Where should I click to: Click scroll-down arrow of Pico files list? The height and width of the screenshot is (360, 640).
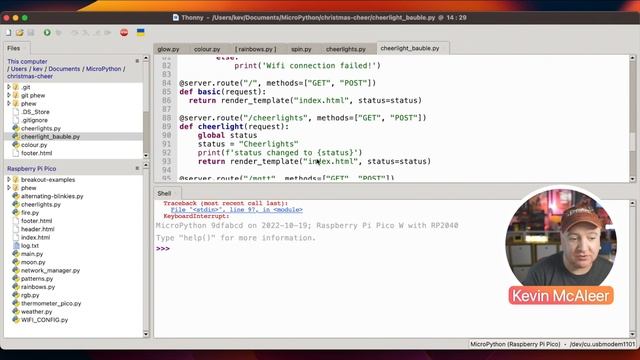pyautogui.click(x=146, y=334)
